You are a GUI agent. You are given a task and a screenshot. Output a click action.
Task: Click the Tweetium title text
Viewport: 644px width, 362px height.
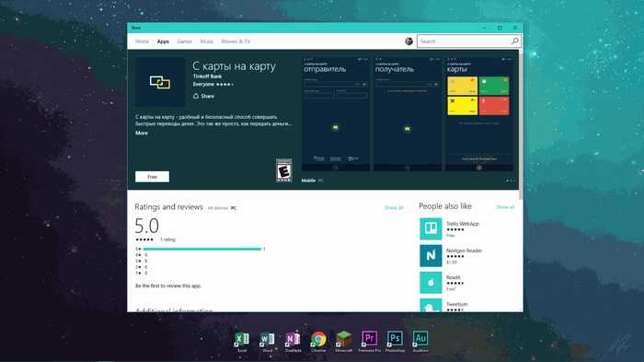click(x=456, y=304)
